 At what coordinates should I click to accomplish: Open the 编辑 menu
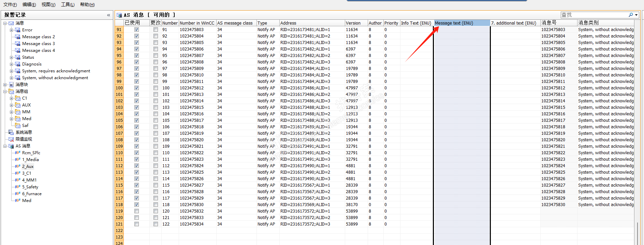point(29,4)
